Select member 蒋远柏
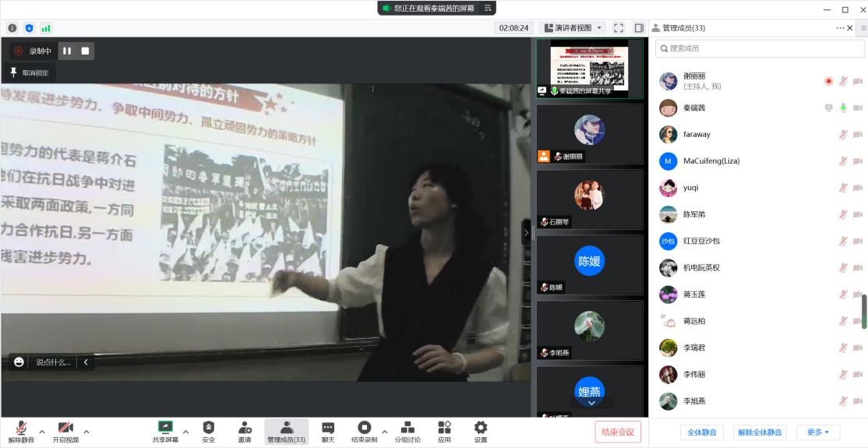The image size is (868, 448). click(x=758, y=321)
